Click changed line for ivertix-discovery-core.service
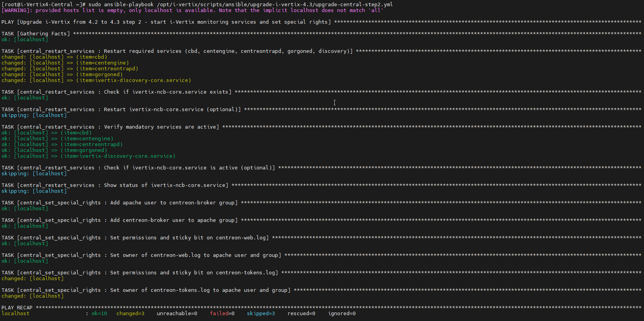Viewport: 644px width, 321px height. pyautogui.click(x=96, y=80)
